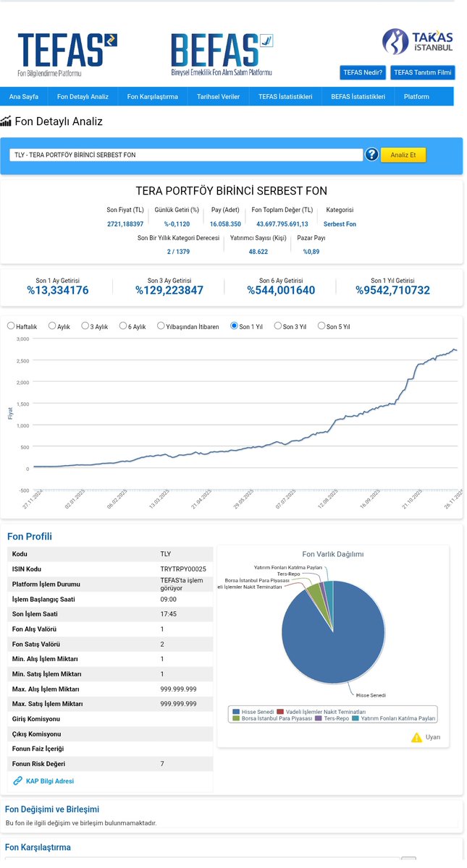
Task: Click the BEFAS logo
Action: [x=222, y=54]
